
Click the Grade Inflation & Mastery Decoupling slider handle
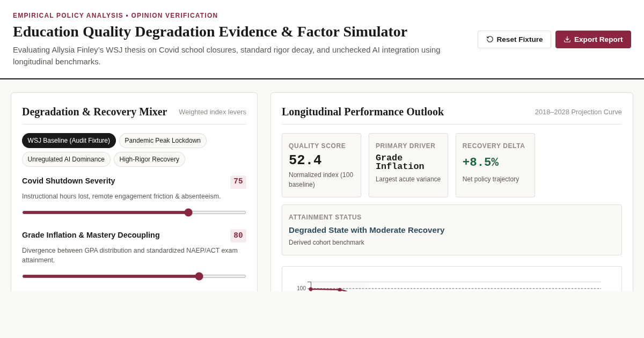(x=199, y=276)
